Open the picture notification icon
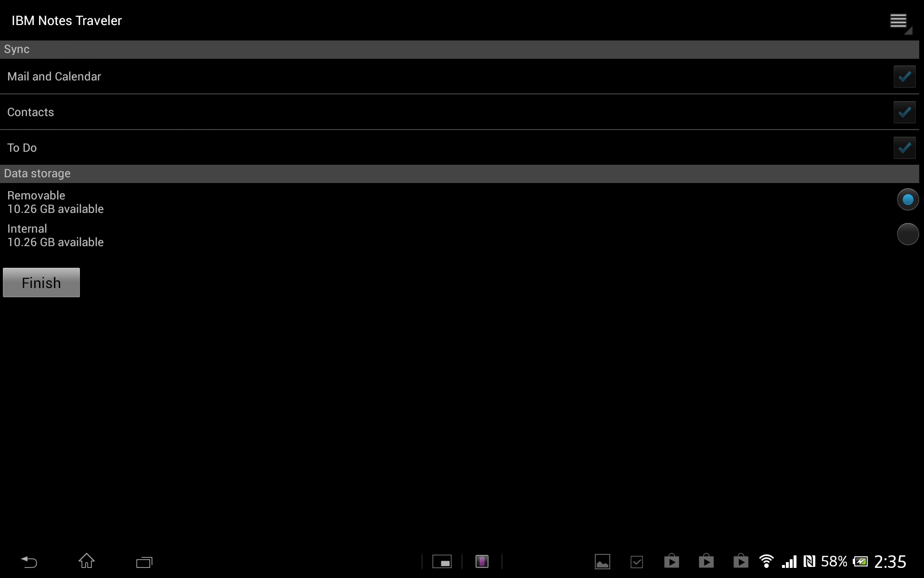924x578 pixels. click(x=603, y=562)
